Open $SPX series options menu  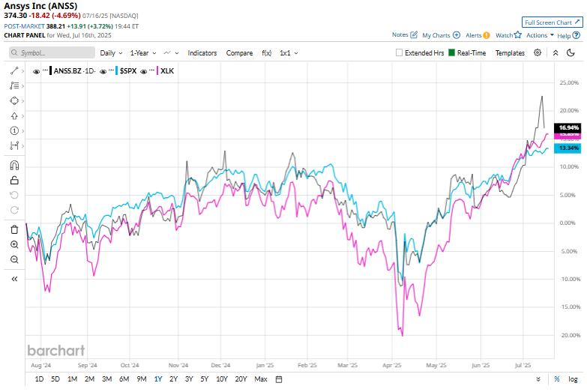[x=111, y=70]
